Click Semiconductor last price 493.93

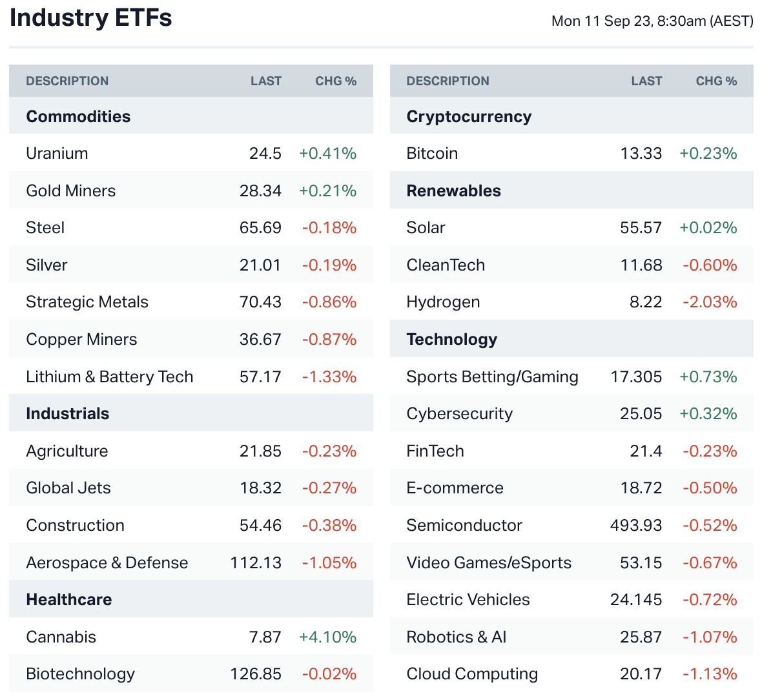pyautogui.click(x=635, y=526)
